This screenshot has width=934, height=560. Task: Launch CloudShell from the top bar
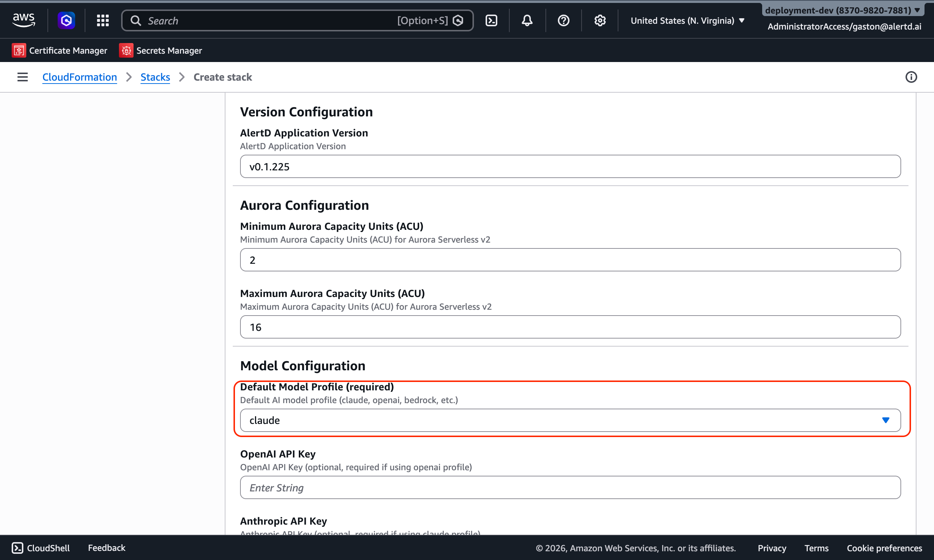pos(491,20)
